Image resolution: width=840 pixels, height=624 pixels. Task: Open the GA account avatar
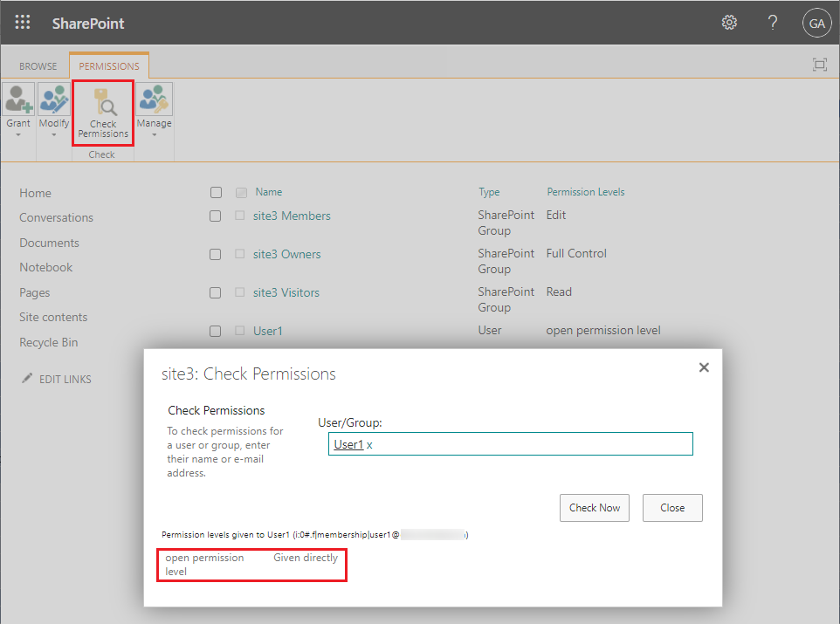tap(816, 23)
